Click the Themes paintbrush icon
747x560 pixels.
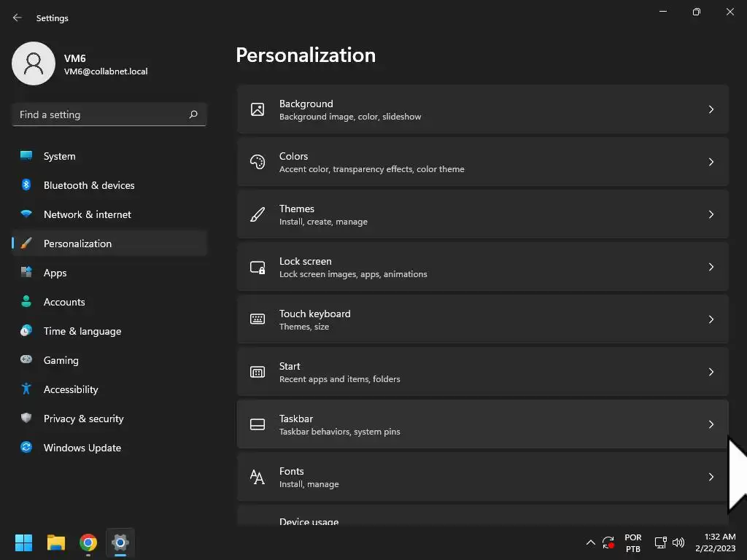pos(258,214)
